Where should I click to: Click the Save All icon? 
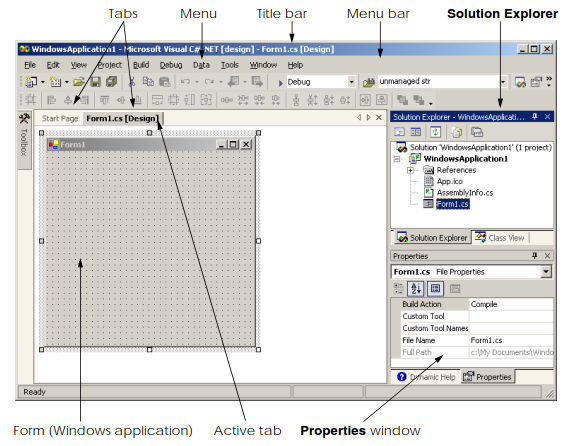111,81
